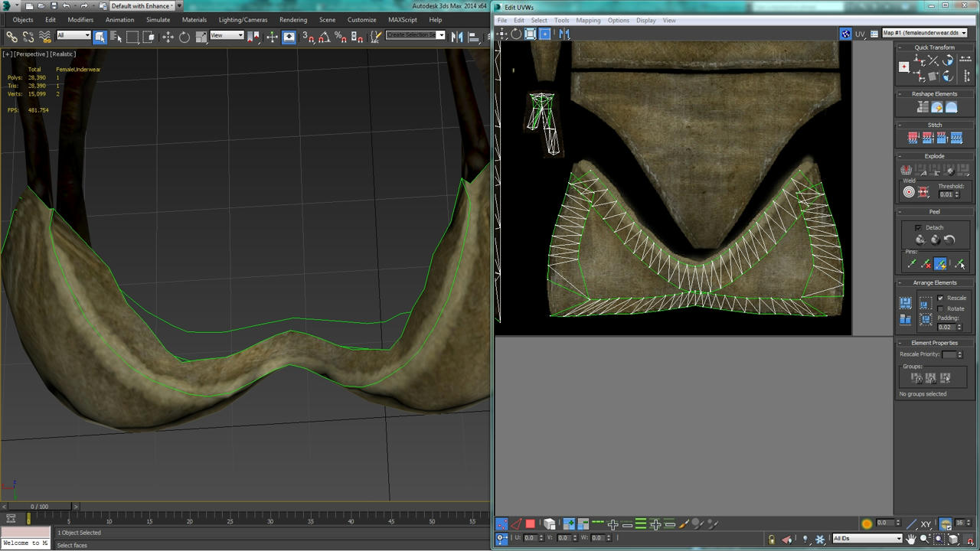Open the Map #1 texture dropdown
The image size is (980, 551).
point(924,33)
